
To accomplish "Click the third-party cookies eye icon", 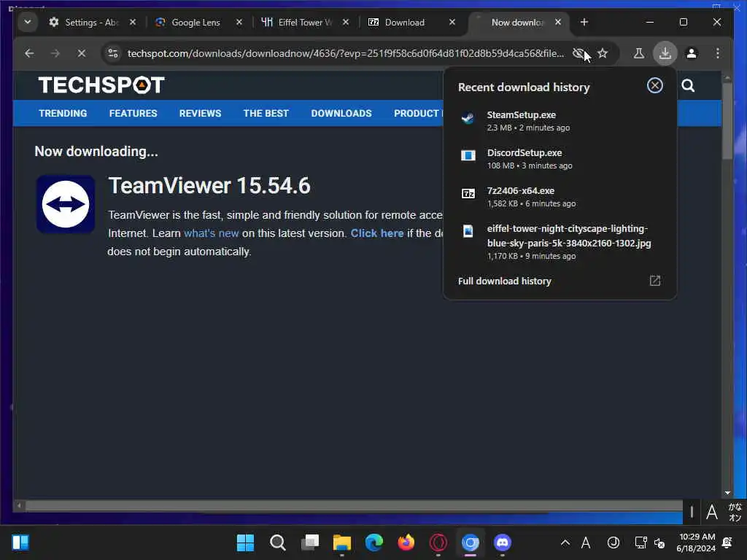I will pyautogui.click(x=578, y=53).
